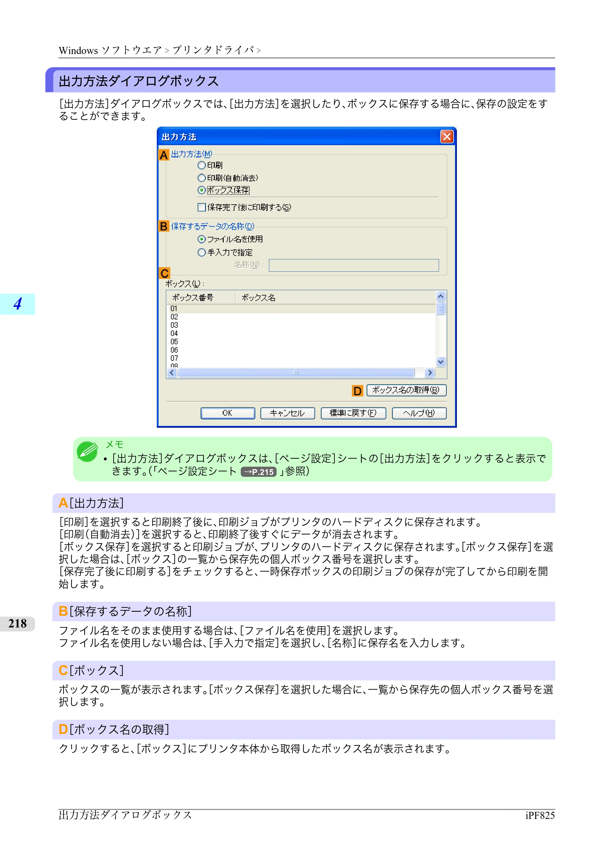Click the horizontal scrollbar thumb
This screenshot has height=868, width=614.
pos(296,373)
